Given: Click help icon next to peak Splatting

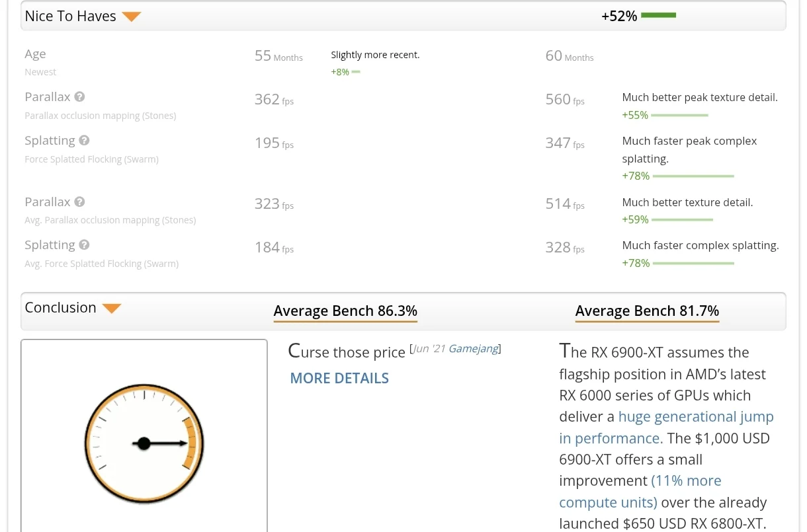Looking at the screenshot, I should click(x=84, y=141).
